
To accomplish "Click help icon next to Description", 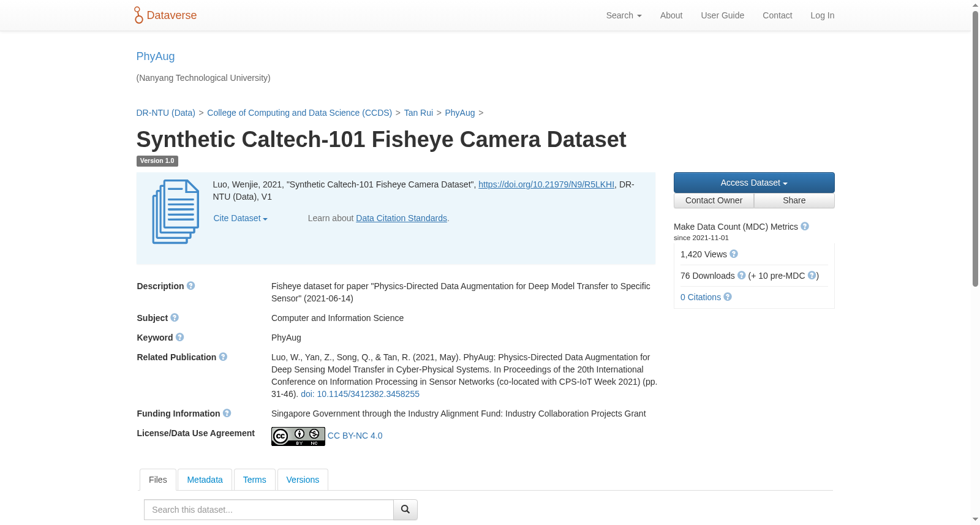I will (191, 286).
